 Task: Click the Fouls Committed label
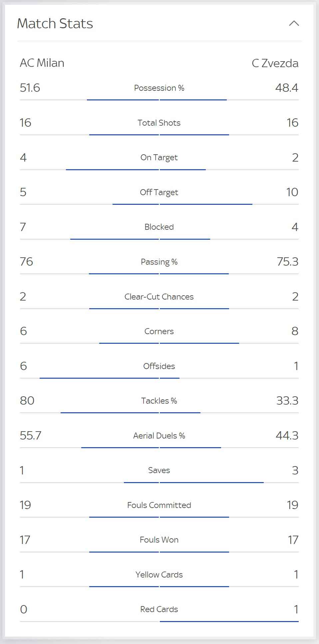click(159, 505)
